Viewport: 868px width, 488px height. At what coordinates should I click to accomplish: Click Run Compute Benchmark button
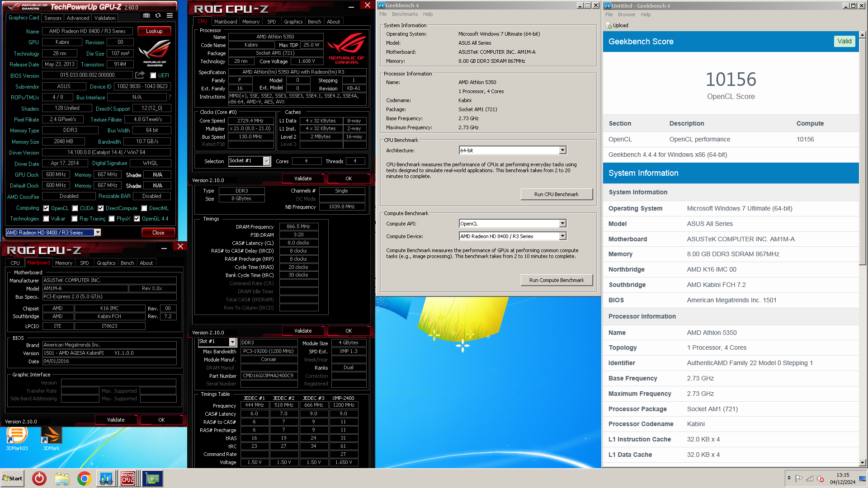[x=557, y=280]
